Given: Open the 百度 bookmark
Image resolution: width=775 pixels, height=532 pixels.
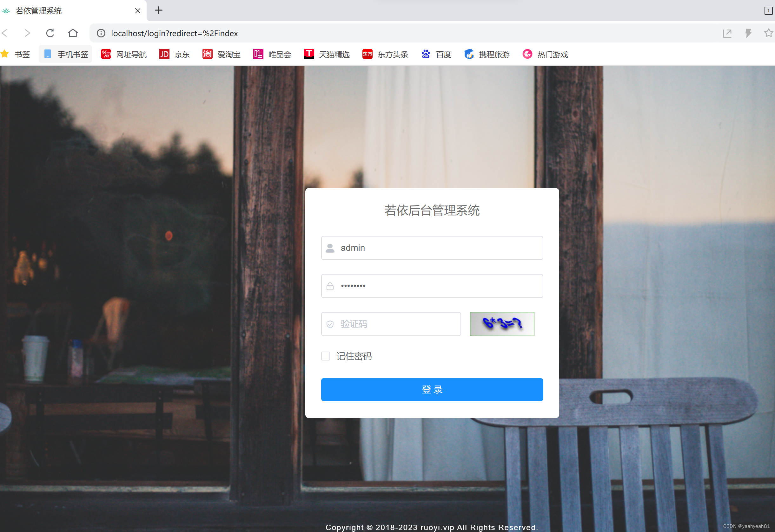Looking at the screenshot, I should click(436, 54).
